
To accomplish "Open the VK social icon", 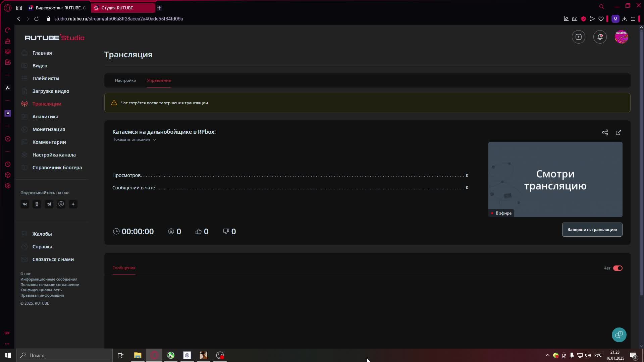I will click(x=25, y=204).
